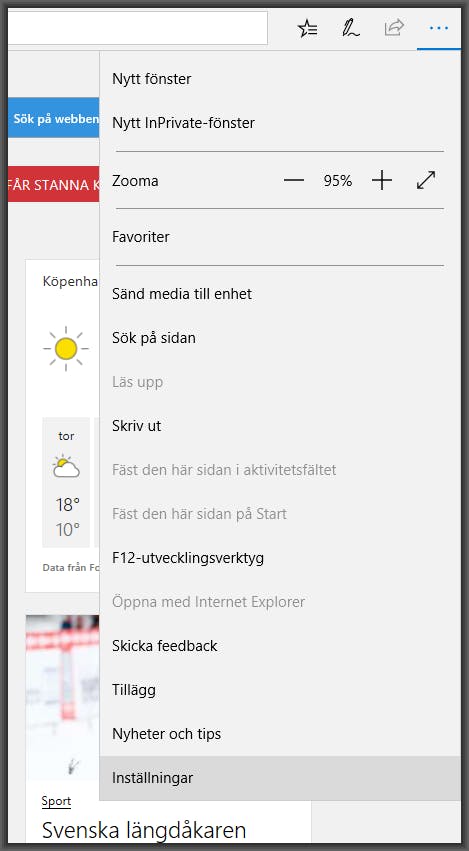Click the Share icon in toolbar
Viewport: 469px width, 851px height.
[394, 28]
